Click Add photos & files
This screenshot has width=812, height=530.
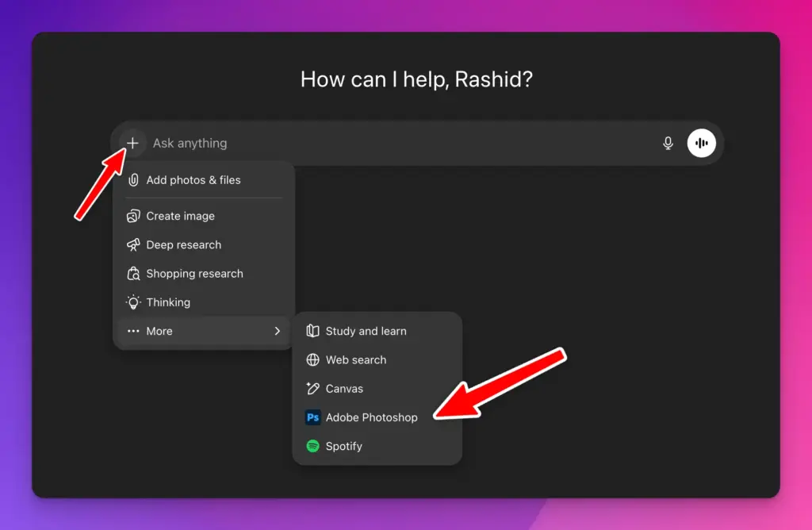click(193, 180)
